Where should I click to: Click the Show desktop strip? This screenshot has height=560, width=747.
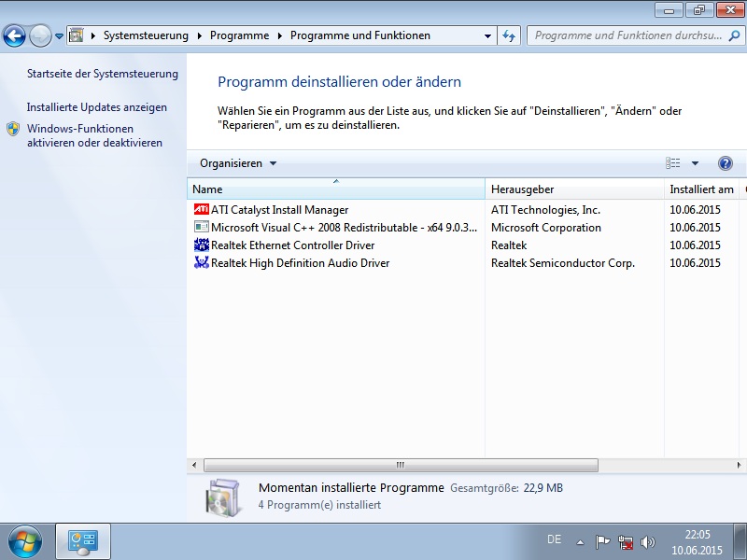tap(740, 541)
